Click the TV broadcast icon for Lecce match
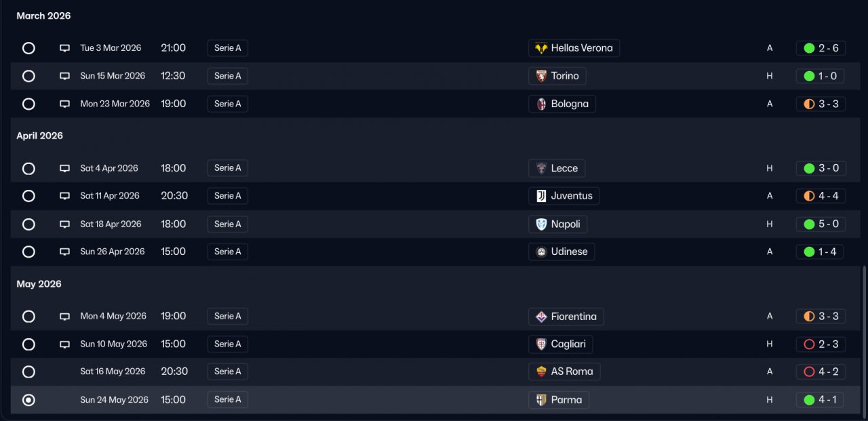868x421 pixels. click(x=65, y=168)
